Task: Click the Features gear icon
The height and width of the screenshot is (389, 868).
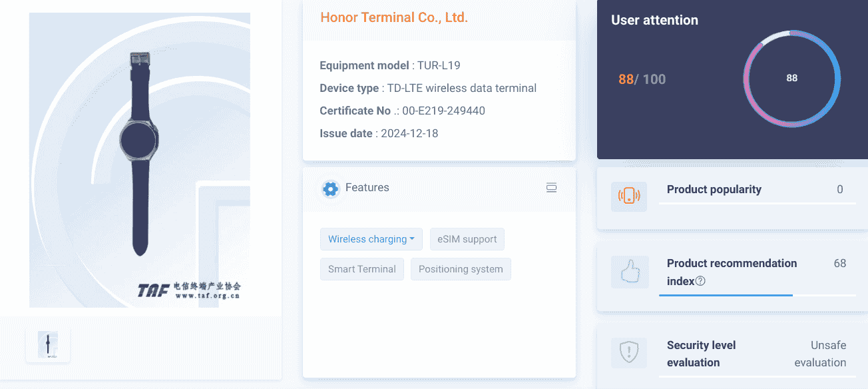Action: click(330, 189)
